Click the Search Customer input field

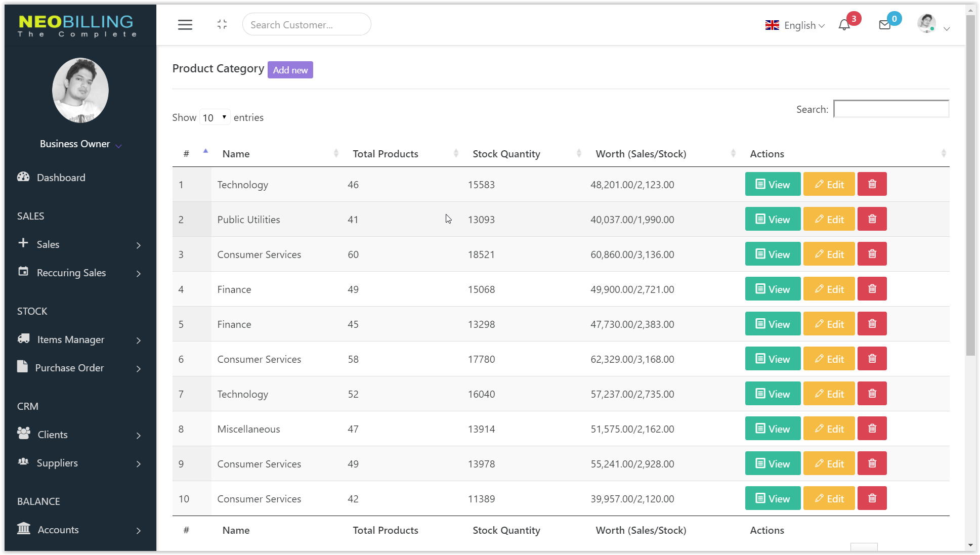(306, 25)
